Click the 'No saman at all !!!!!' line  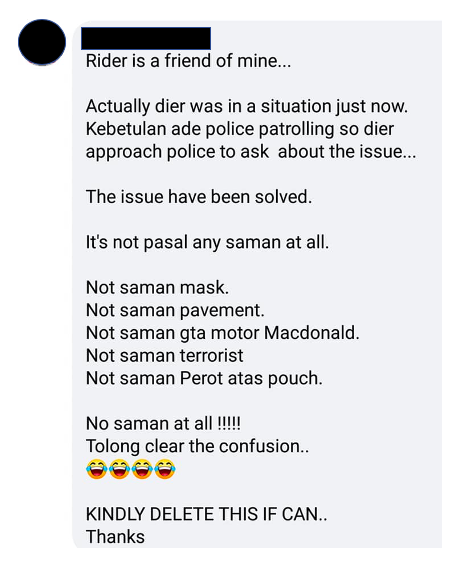[x=163, y=423]
